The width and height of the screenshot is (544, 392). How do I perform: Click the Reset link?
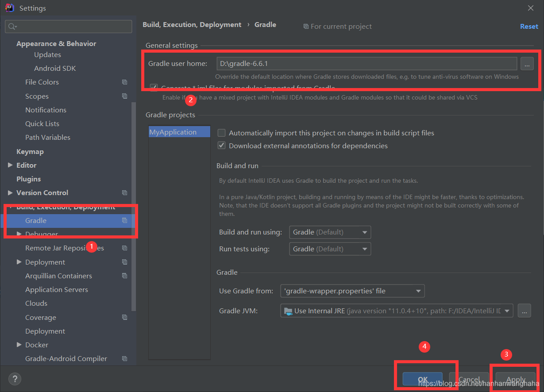click(529, 26)
